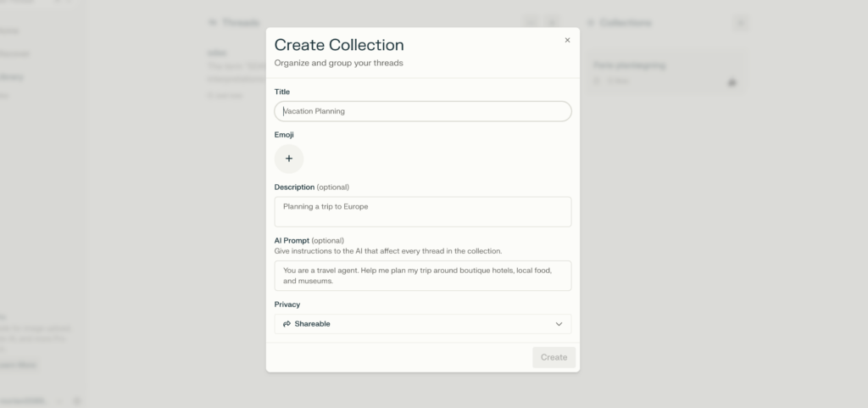
Task: Go to Discover in the sidebar
Action: click(14, 54)
